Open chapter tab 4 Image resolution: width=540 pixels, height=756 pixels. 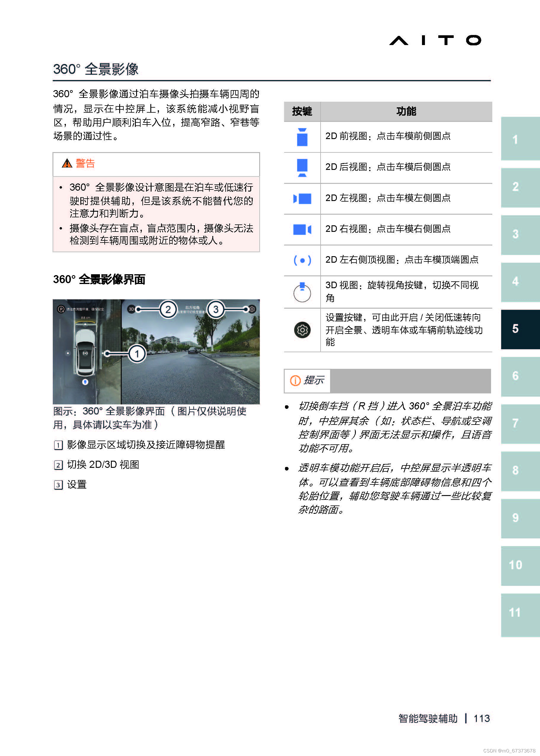pyautogui.click(x=520, y=282)
